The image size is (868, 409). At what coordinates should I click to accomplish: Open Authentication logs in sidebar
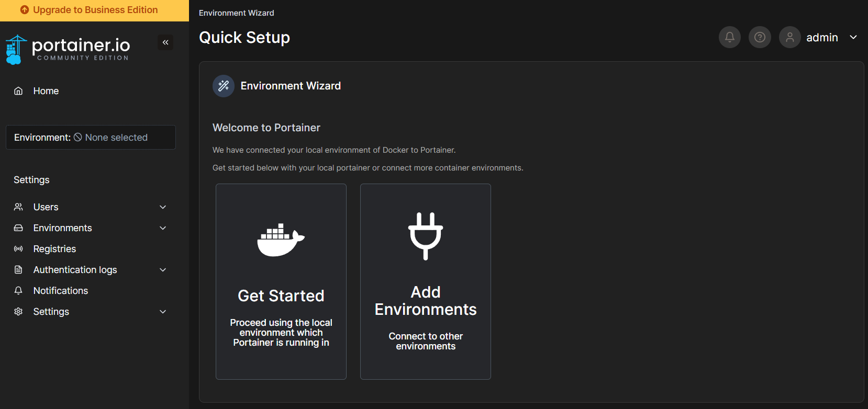pos(91,270)
